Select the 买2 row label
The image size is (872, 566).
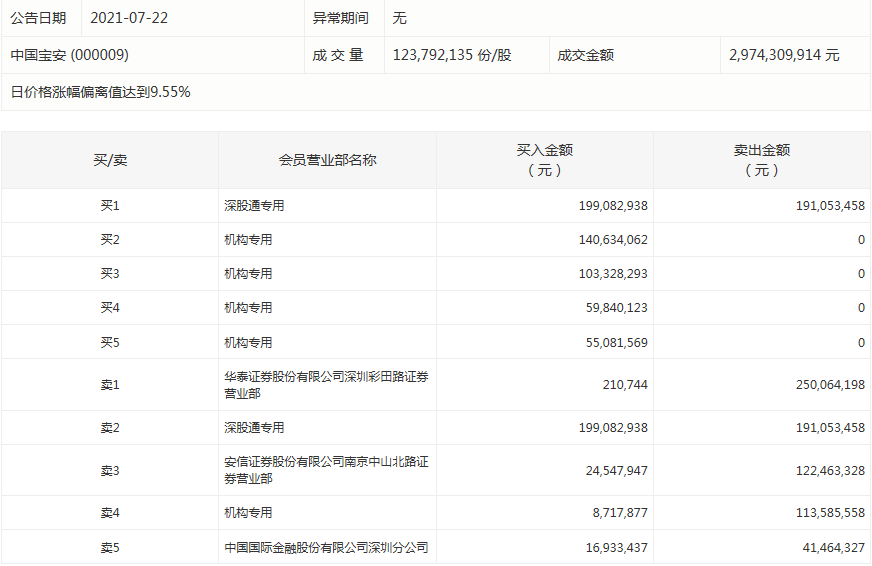point(110,240)
